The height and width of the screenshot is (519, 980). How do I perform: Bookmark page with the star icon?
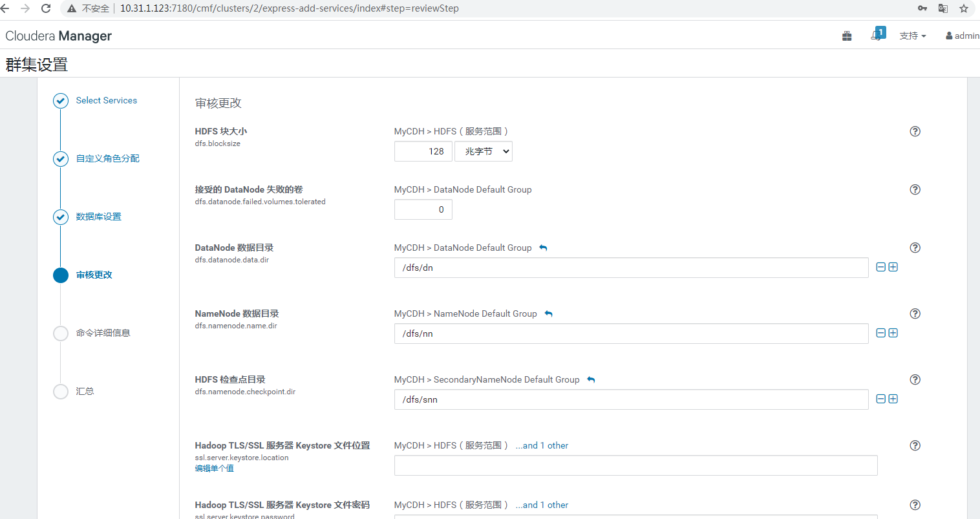tap(964, 8)
